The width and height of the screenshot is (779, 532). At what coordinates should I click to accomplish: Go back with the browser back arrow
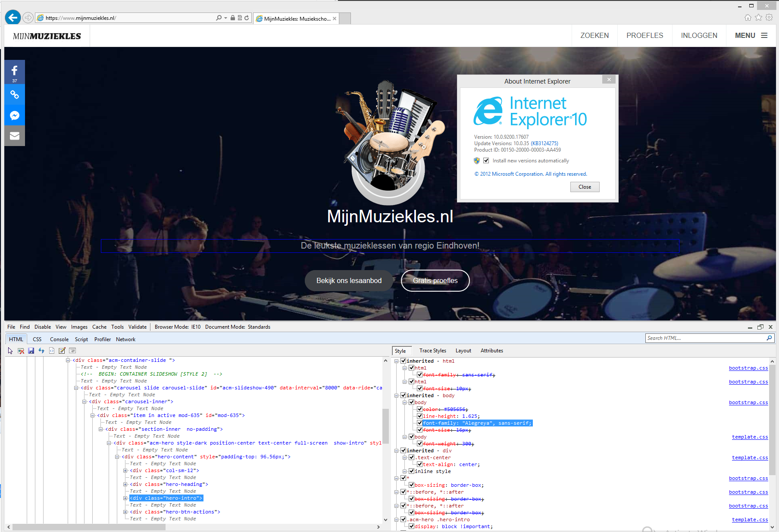(x=13, y=18)
